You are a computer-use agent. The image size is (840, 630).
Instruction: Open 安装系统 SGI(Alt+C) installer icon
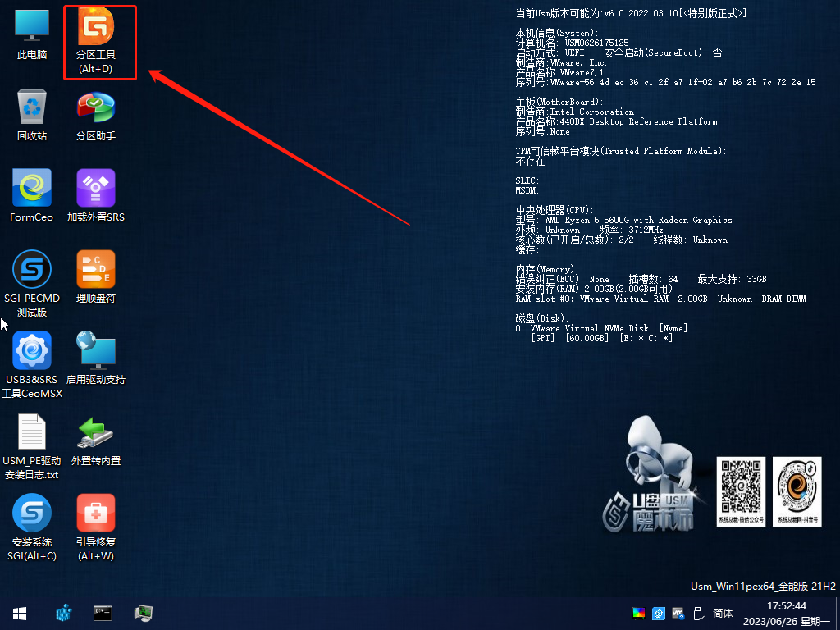pos(32,528)
